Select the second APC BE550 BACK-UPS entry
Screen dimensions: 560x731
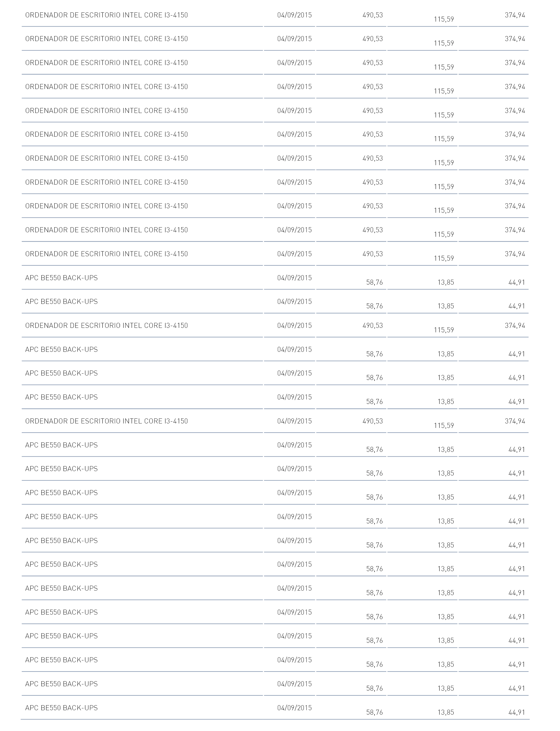[x=61, y=302]
